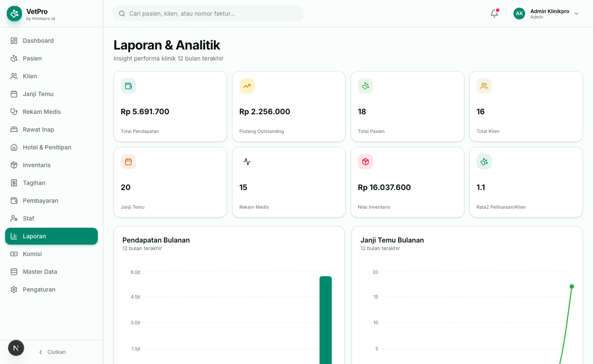Click the Laporan bar chart icon
The image size is (593, 364).
(14, 236)
